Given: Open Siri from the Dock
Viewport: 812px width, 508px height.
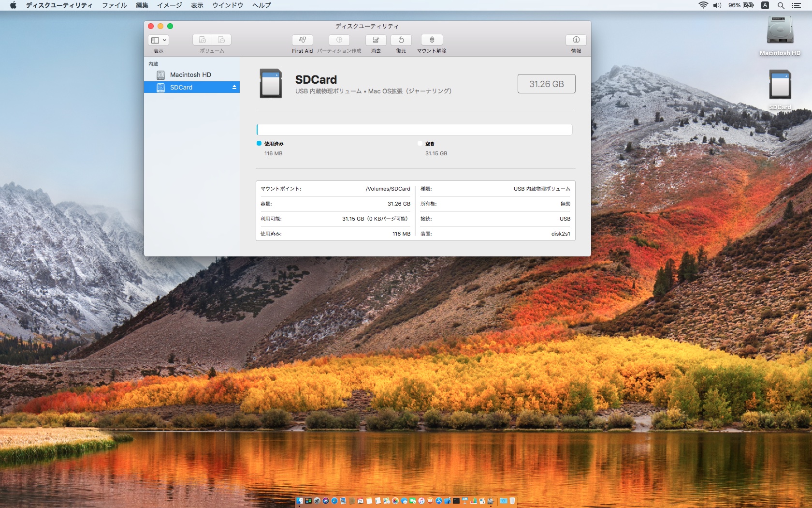Looking at the screenshot, I should point(326,501).
